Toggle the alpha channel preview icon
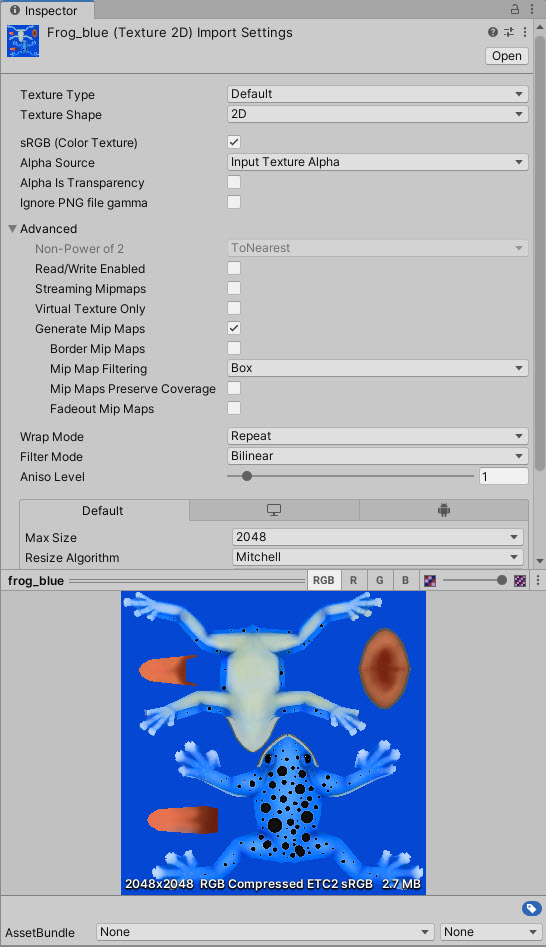 pyautogui.click(x=430, y=581)
